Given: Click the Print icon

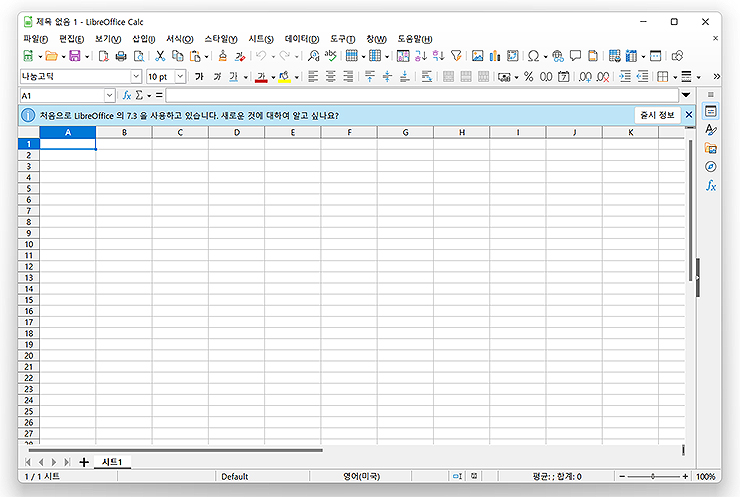Looking at the screenshot, I should (x=121, y=56).
